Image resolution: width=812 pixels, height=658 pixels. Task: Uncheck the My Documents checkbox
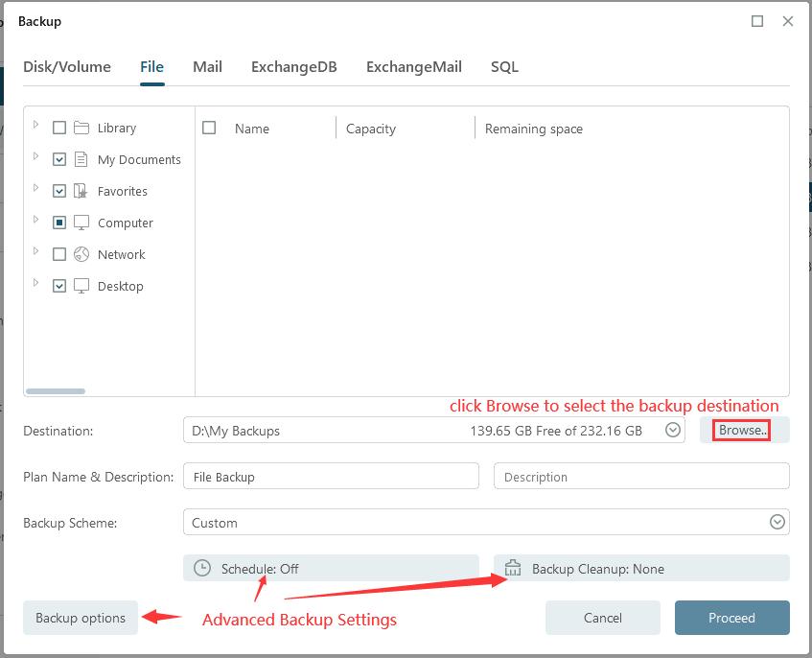pyautogui.click(x=59, y=159)
